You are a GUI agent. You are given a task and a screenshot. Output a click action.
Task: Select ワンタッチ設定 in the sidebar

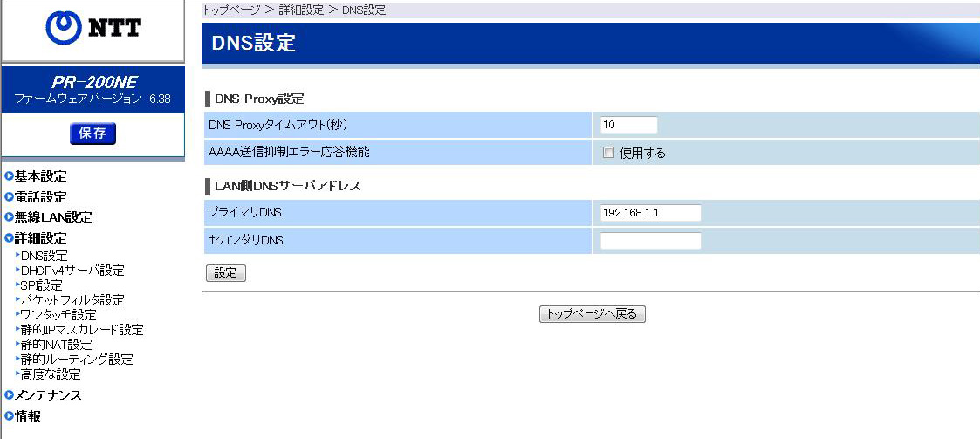tap(58, 315)
